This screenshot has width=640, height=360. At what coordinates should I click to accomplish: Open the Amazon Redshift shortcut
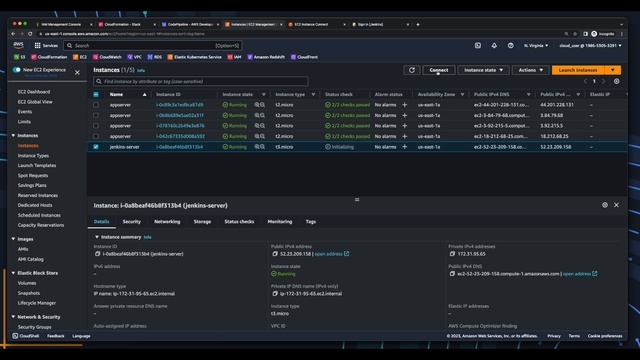(266, 57)
